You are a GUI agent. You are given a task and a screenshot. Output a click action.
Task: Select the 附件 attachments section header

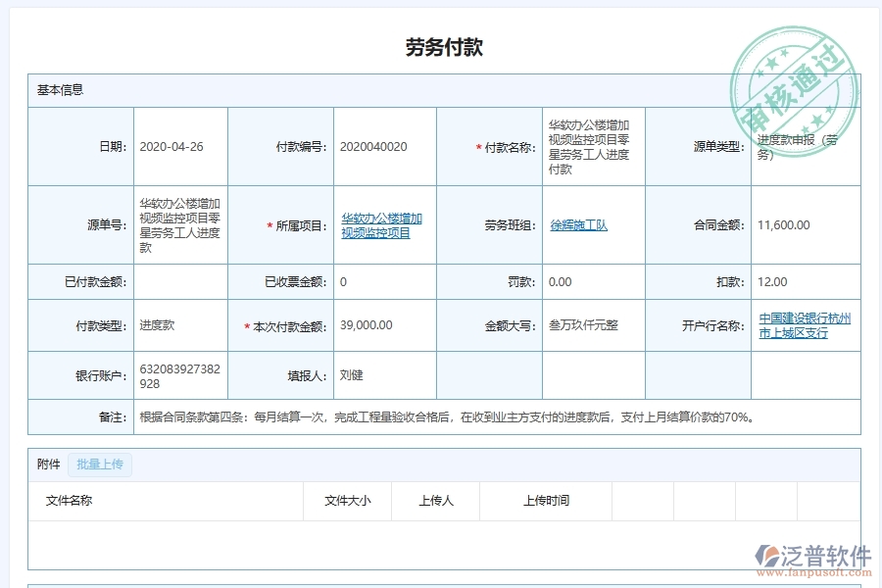tap(46, 465)
